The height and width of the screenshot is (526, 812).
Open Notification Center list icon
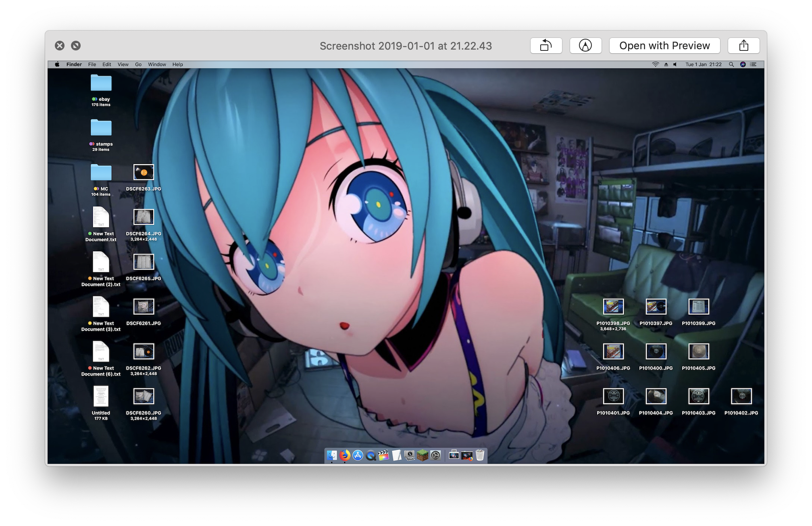(x=753, y=64)
